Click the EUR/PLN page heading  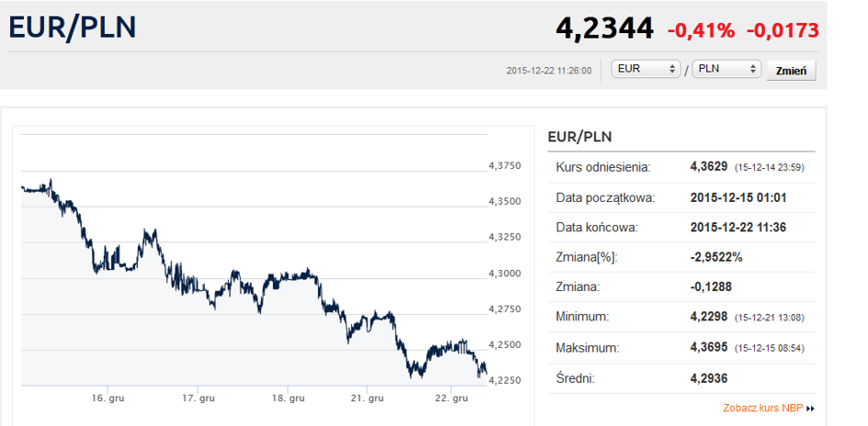click(73, 28)
